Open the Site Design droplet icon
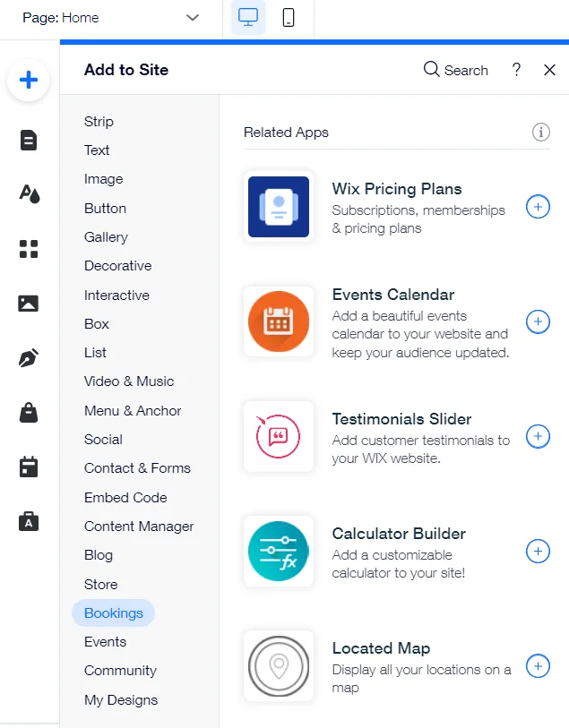Viewport: 569px width, 728px height. (x=29, y=193)
